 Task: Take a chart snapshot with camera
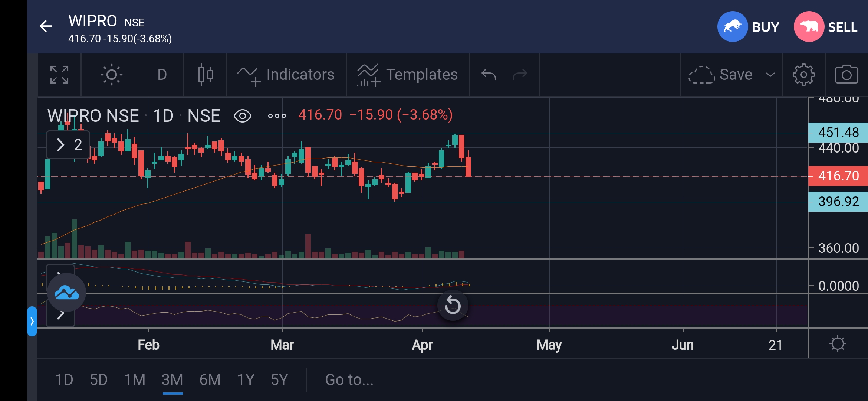point(846,75)
